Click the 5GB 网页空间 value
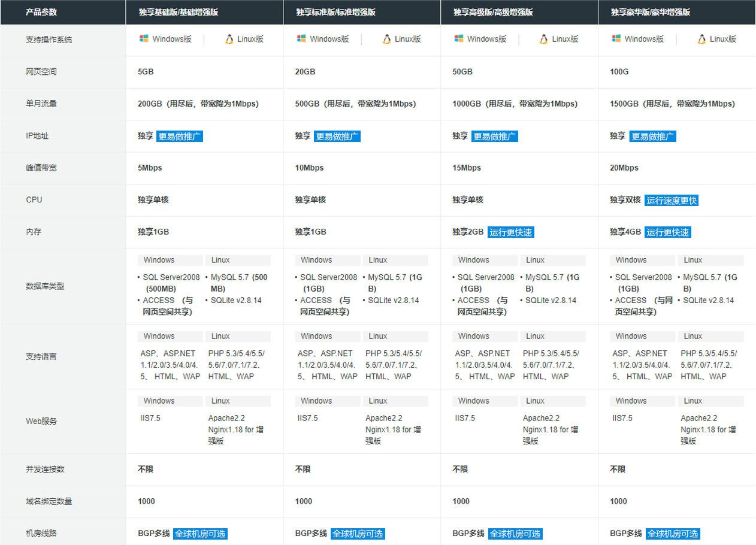Screen dimensions: 756x545 pyautogui.click(x=146, y=72)
